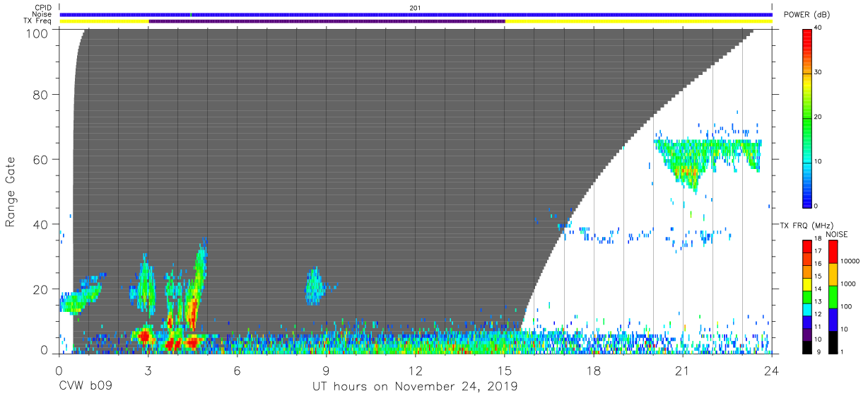Click the 0 label on POWER scale

(816, 206)
